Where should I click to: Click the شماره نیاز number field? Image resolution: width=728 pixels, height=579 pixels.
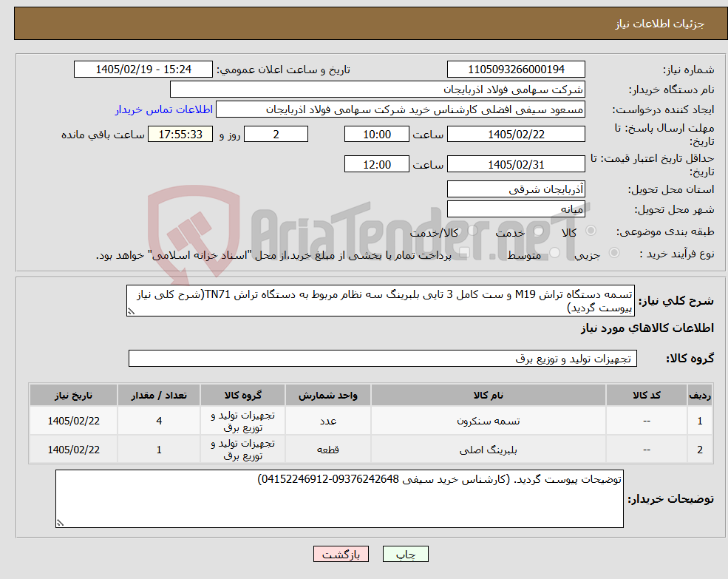[x=516, y=70]
